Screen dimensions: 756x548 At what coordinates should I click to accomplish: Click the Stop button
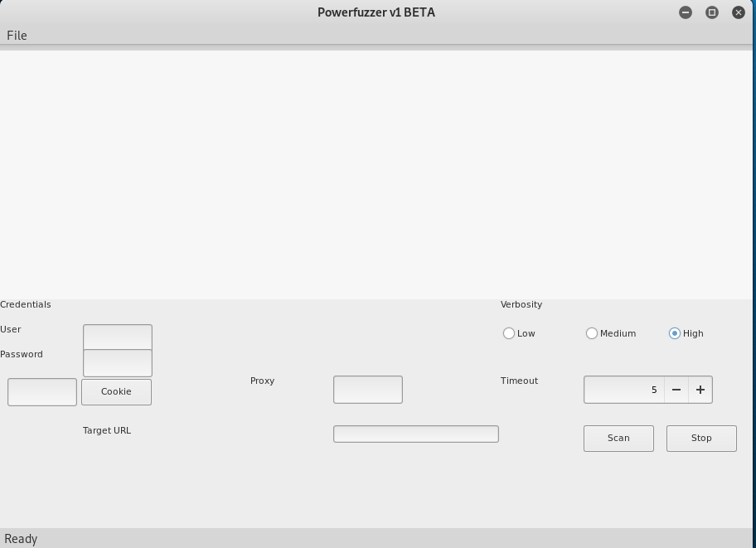(701, 438)
